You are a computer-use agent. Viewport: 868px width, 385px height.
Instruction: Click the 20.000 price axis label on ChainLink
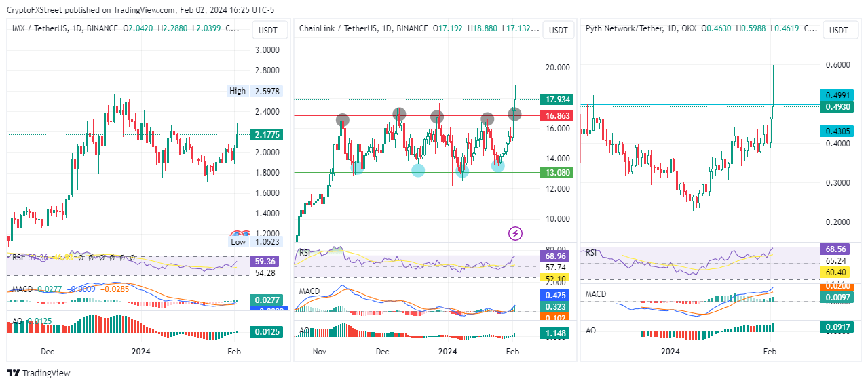[556, 67]
